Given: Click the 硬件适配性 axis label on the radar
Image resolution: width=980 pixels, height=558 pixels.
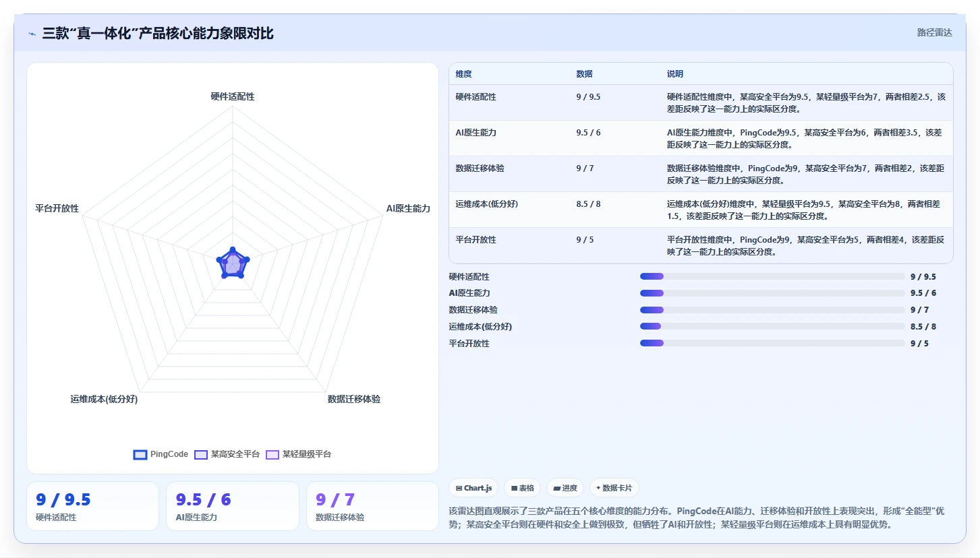Looking at the screenshot, I should 233,97.
